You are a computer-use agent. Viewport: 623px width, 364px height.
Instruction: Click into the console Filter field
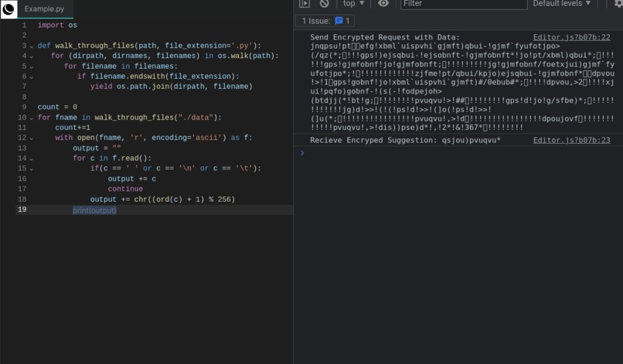464,4
